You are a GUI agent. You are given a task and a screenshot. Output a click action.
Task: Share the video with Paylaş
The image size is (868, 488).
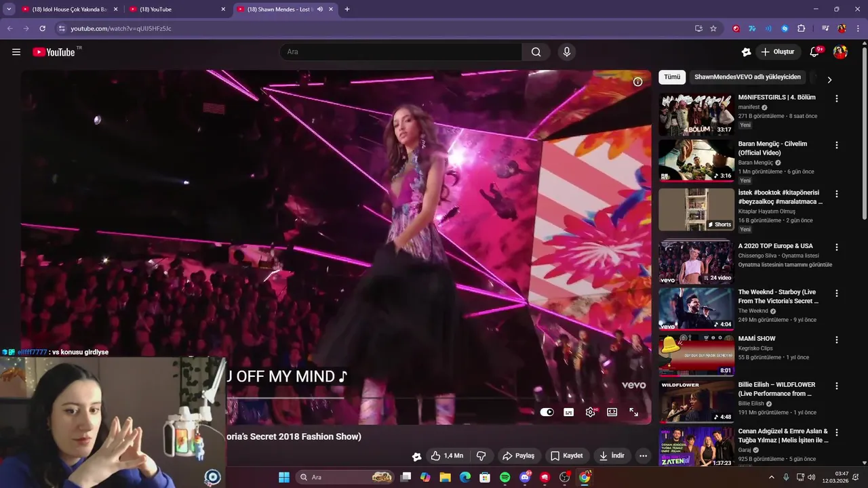click(x=518, y=456)
